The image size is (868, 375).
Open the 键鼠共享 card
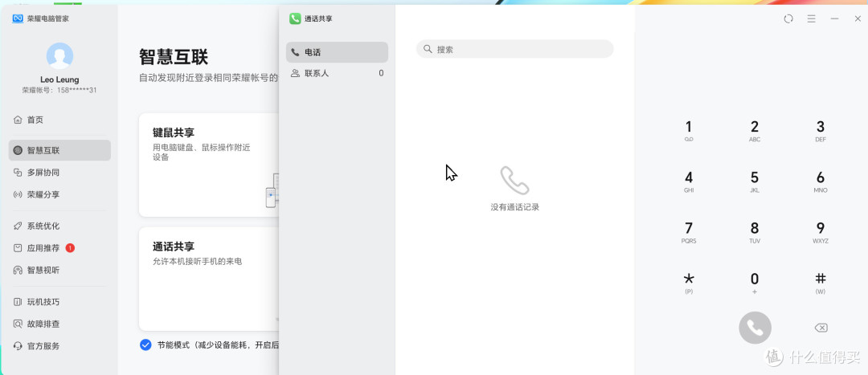click(209, 165)
